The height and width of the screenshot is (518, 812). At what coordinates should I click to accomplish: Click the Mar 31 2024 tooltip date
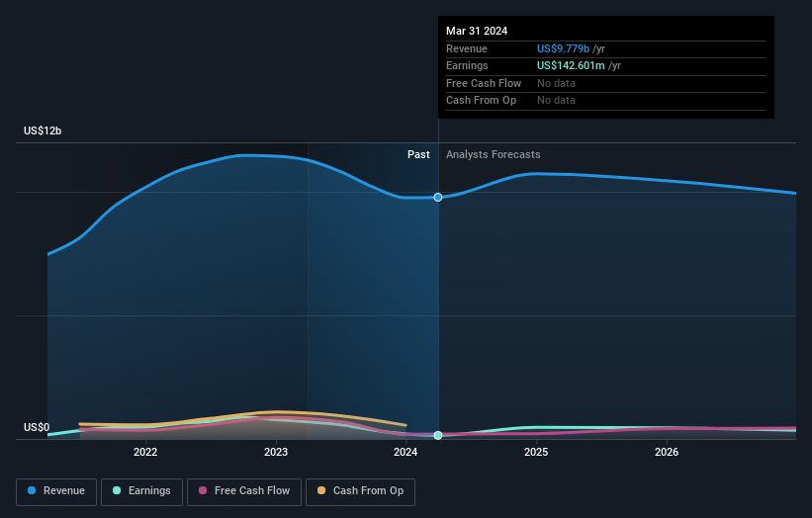tap(477, 31)
